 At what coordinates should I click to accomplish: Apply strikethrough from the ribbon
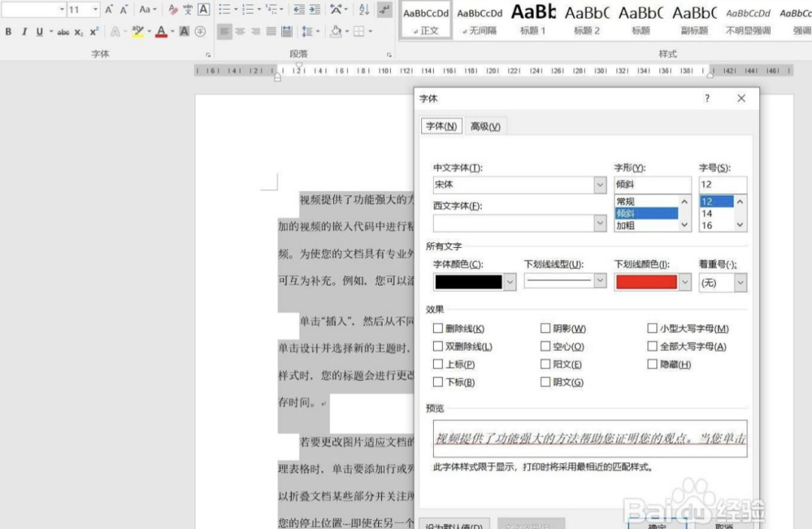coord(63,32)
